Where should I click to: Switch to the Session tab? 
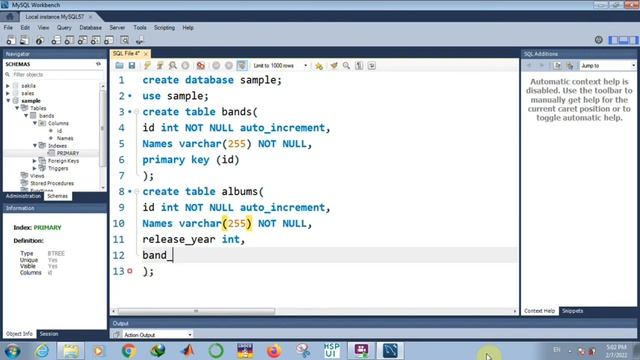pos(49,334)
